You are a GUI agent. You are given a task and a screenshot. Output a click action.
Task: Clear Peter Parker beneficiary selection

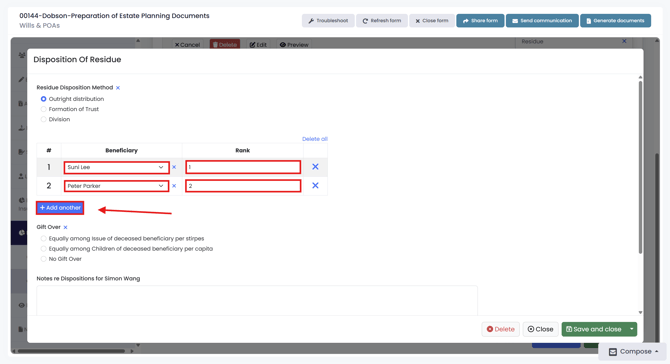point(174,186)
